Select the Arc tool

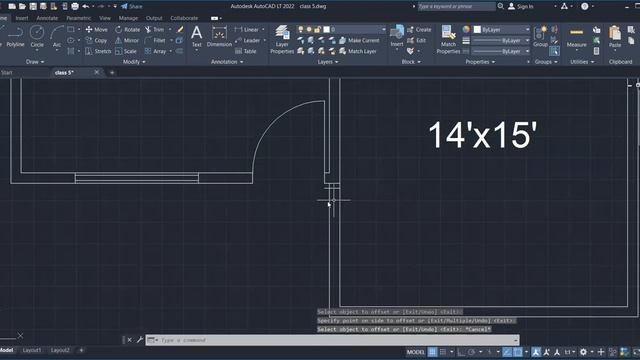(x=57, y=36)
